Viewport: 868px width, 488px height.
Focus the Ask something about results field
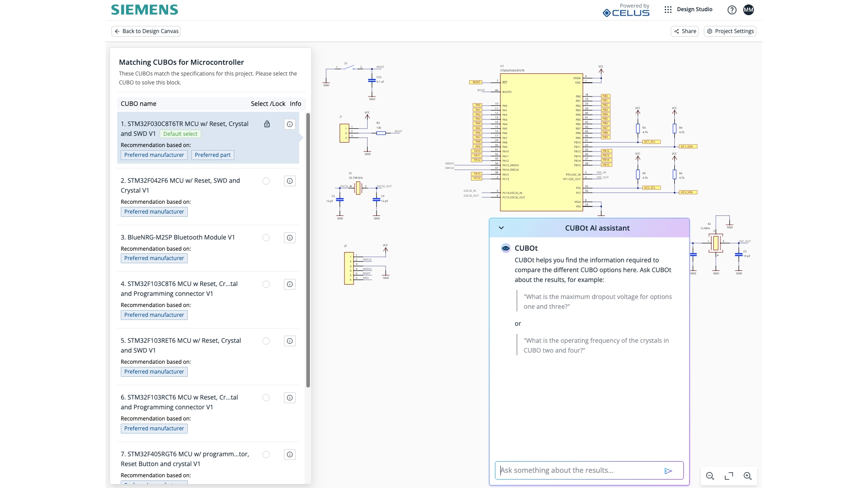[577, 471]
